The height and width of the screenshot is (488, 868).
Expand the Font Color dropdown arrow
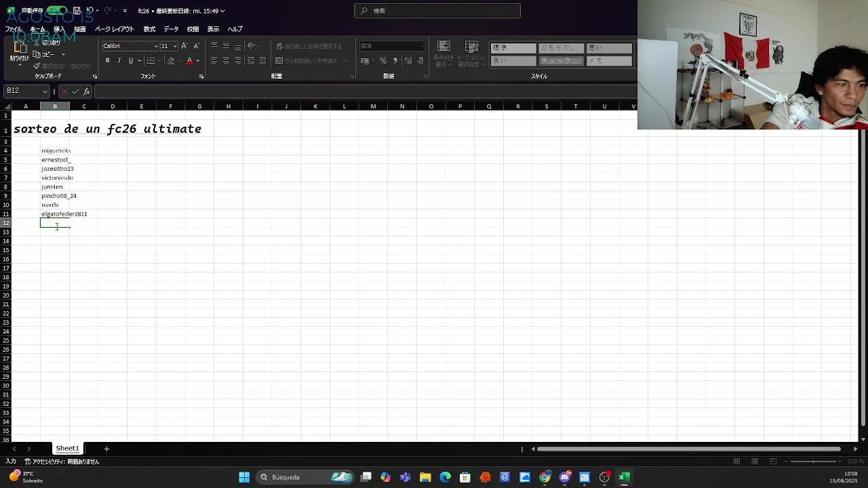pyautogui.click(x=197, y=60)
